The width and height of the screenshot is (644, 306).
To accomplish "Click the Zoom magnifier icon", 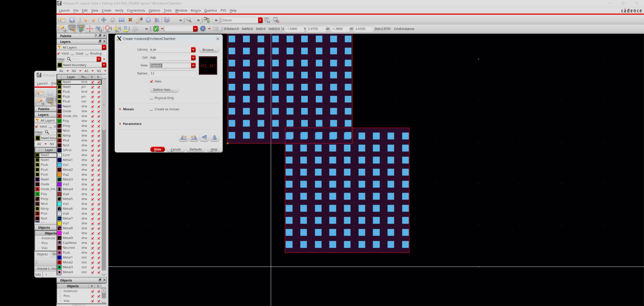I will pos(189,20).
